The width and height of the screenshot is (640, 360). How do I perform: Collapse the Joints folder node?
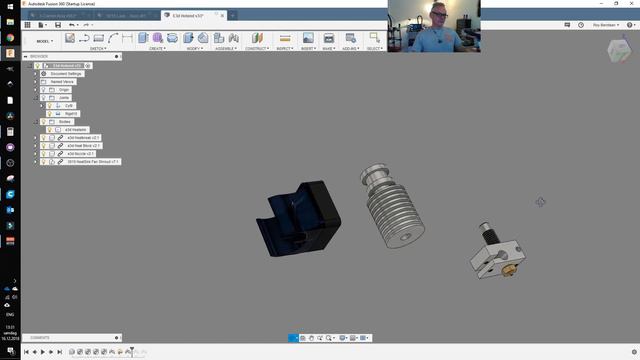pyautogui.click(x=36, y=98)
